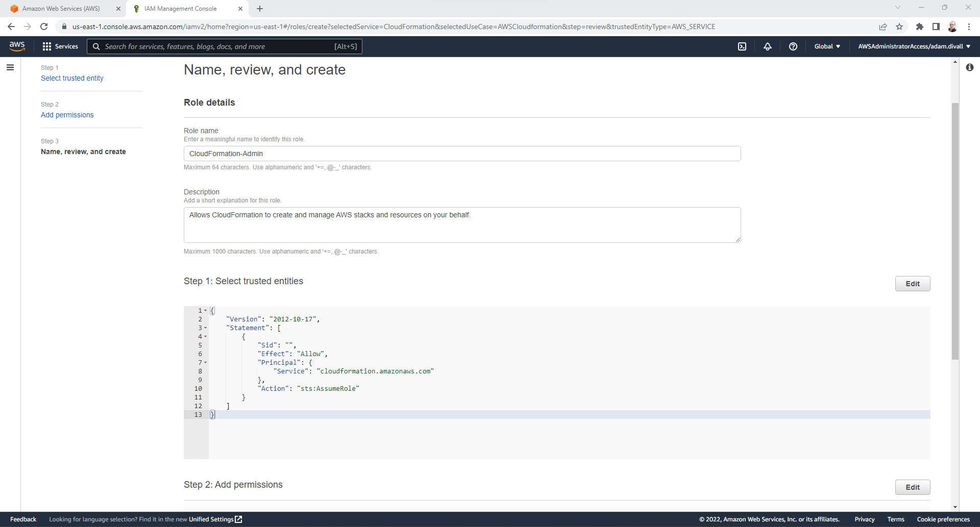Toggle the left hamburger navigation menu
The height and width of the screenshot is (527, 980).
pos(10,67)
